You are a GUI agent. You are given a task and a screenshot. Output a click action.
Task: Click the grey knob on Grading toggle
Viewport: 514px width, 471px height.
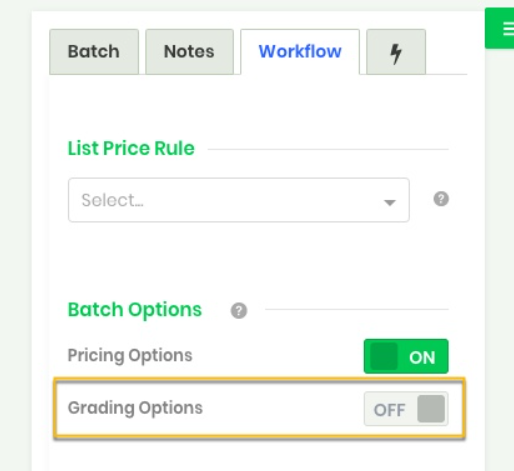coord(431,409)
